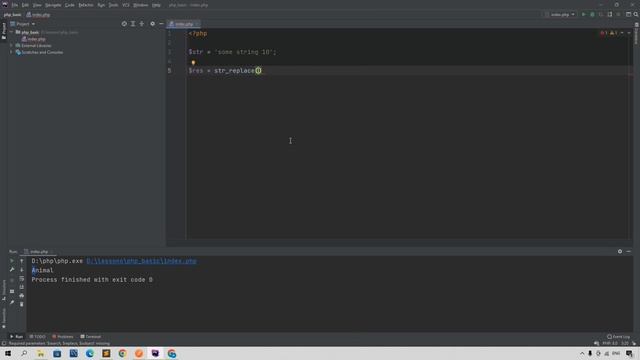Open the View menu
Screen dimensions: 640x360
37,5
